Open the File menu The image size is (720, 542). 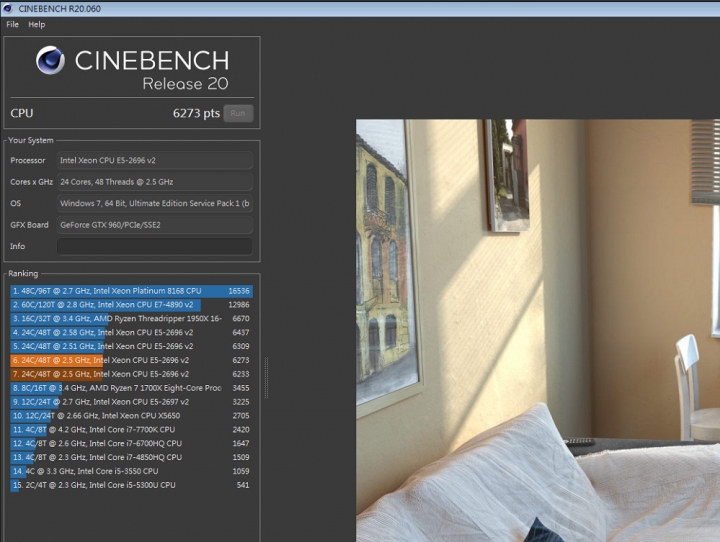tap(12, 24)
